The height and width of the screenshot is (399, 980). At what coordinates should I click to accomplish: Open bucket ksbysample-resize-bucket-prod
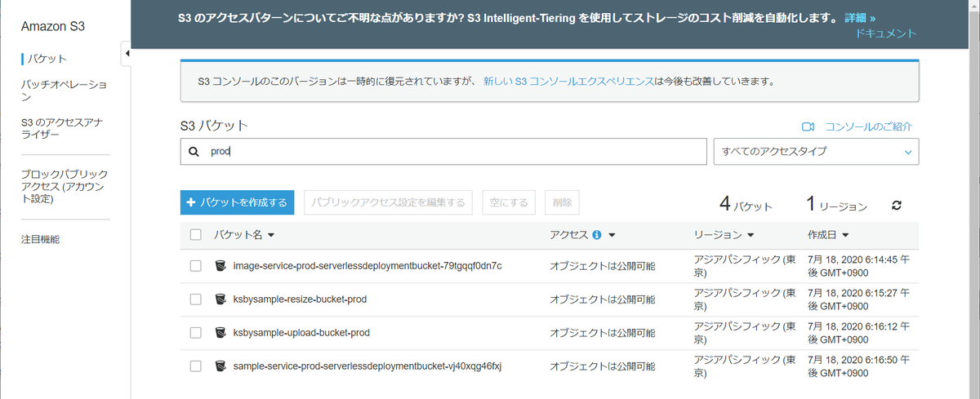pos(300,299)
